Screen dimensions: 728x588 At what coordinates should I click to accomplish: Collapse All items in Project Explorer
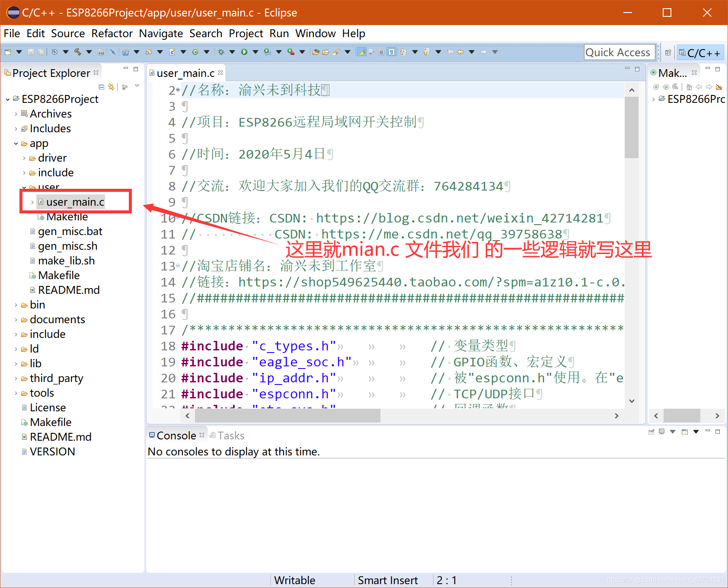[x=101, y=86]
